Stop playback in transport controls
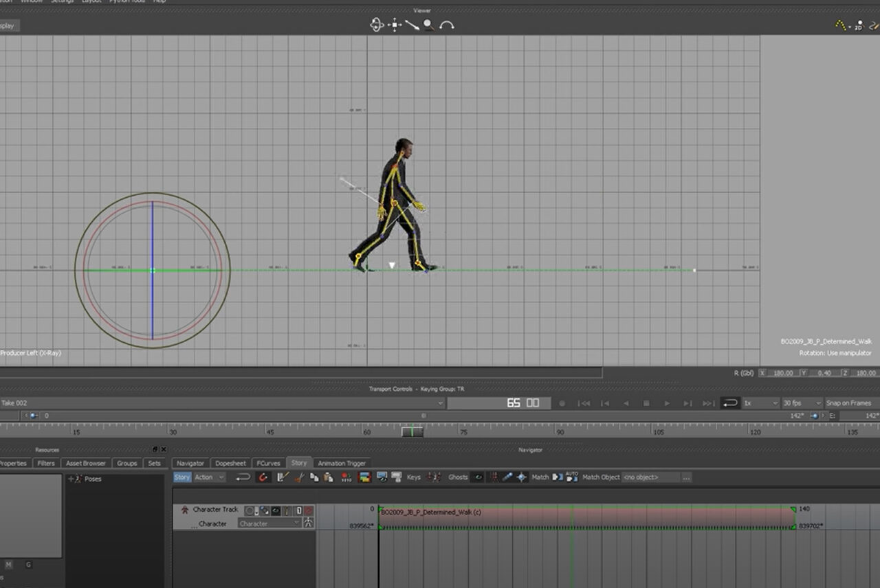The height and width of the screenshot is (588, 880). tap(646, 403)
